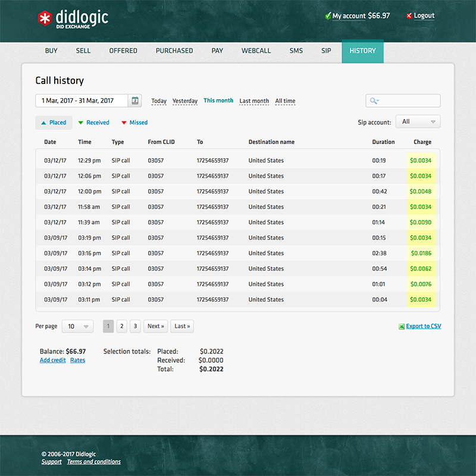476x476 pixels.
Task: Go to page 1
Action: point(108,326)
